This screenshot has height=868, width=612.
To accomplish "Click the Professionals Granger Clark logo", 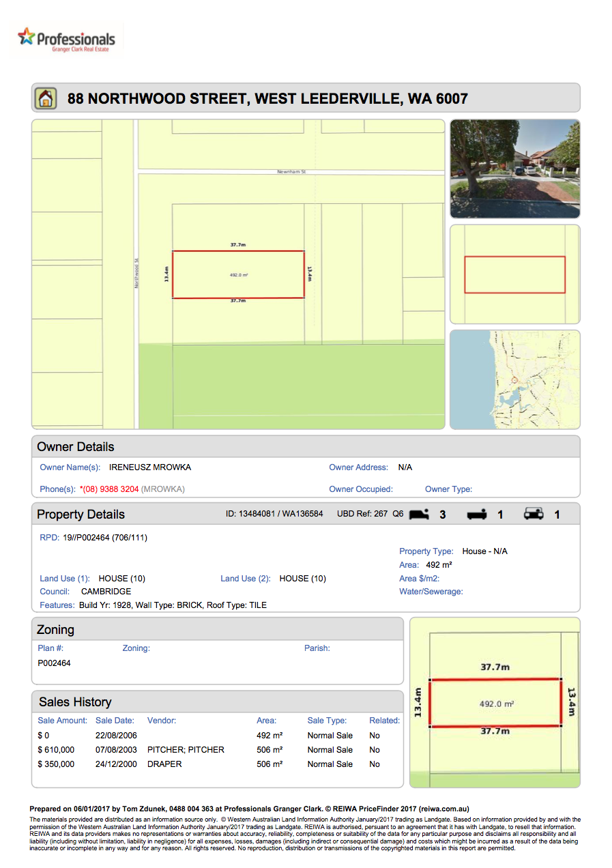I will coord(66,40).
